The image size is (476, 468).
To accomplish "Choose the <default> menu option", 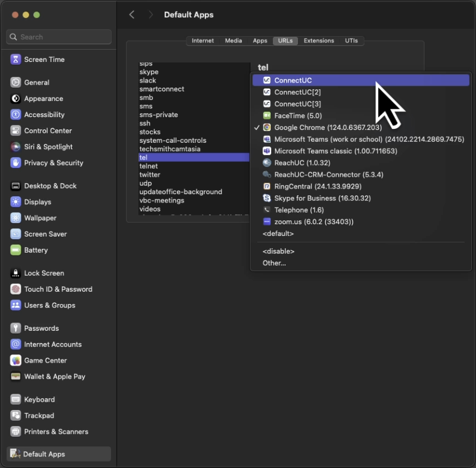I will [360, 233].
